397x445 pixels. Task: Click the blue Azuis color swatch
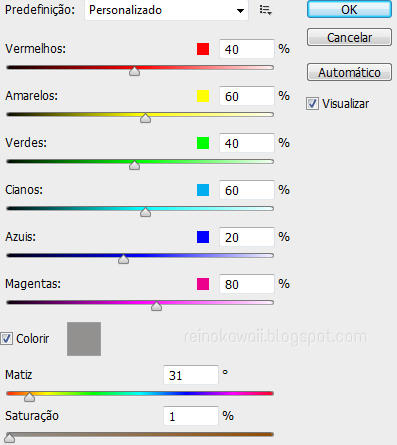[x=203, y=237]
